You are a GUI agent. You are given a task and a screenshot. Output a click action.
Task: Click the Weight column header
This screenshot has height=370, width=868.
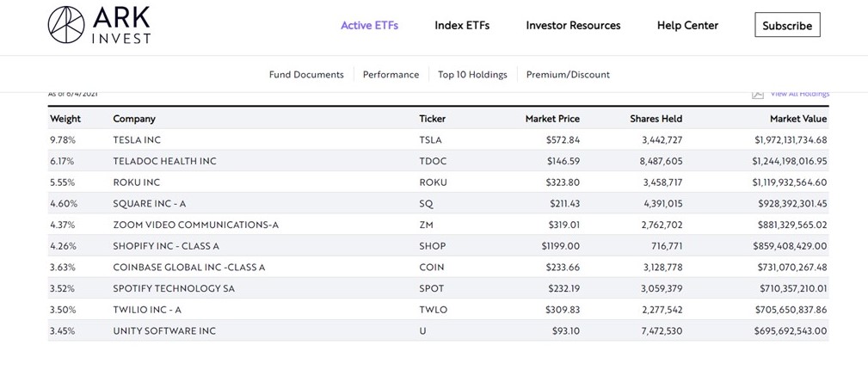(x=65, y=119)
